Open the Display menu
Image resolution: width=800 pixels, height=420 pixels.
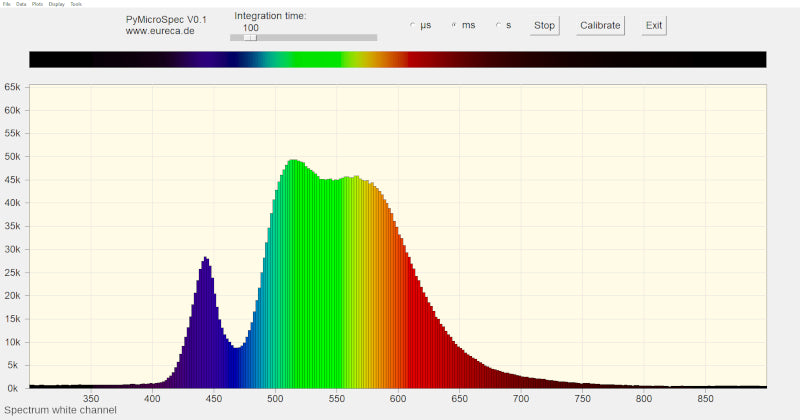(56, 4)
